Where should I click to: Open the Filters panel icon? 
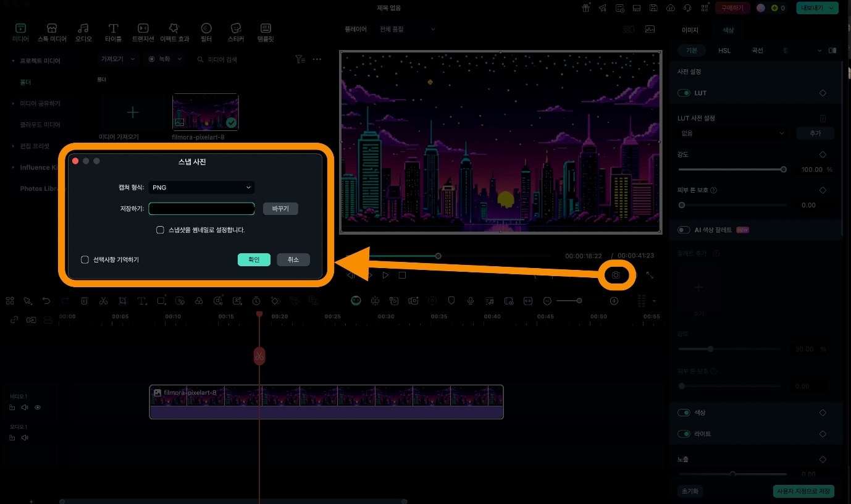coord(206,33)
